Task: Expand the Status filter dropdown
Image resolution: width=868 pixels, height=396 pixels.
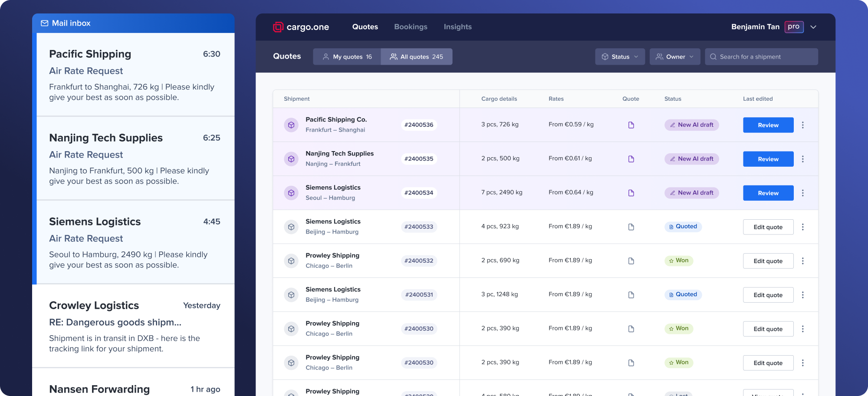Action: click(x=620, y=57)
